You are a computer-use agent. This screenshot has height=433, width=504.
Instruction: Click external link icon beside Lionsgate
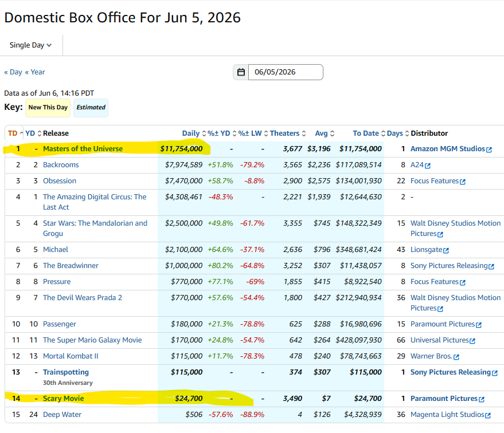(446, 250)
